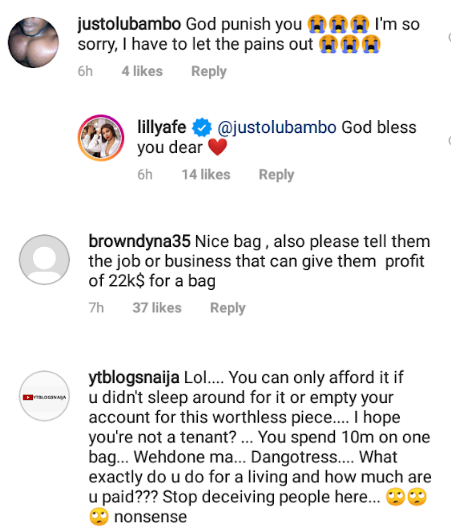Open the justolubambo username link
The image size is (451, 529).
[x=129, y=24]
